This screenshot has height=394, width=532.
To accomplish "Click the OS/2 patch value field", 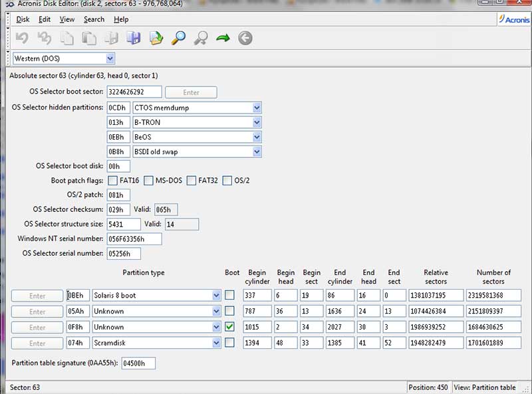I will 118,195.
